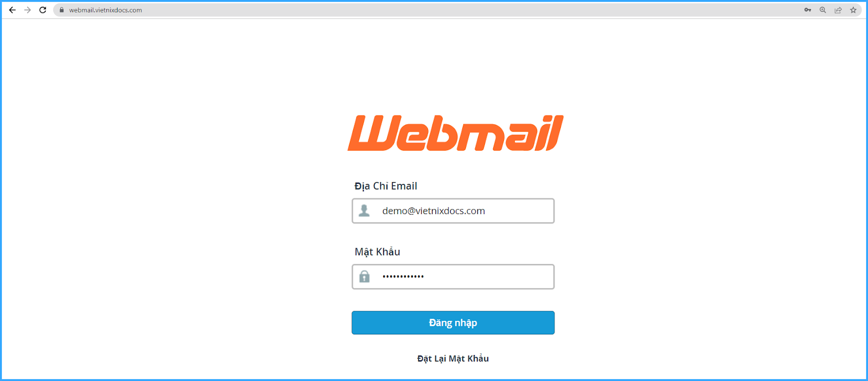Click the Webmail logo
The image size is (868, 381).
coord(456,133)
